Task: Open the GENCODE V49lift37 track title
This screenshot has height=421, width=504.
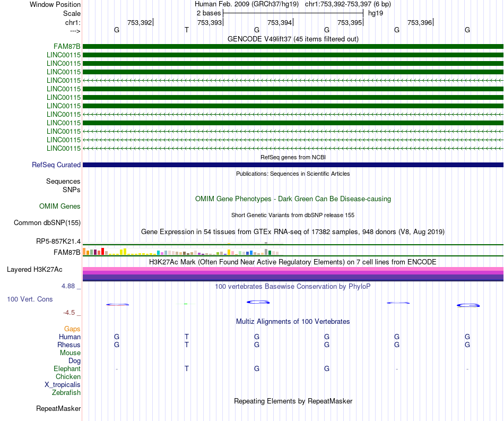Action: pos(293,39)
